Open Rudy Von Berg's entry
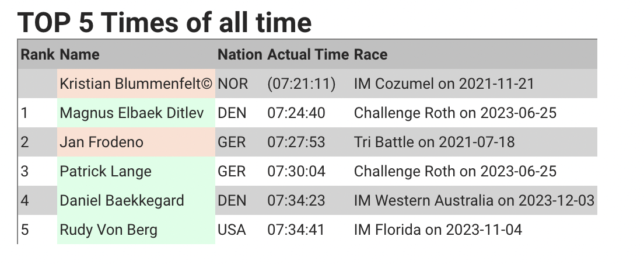The height and width of the screenshot is (264, 644). (108, 230)
